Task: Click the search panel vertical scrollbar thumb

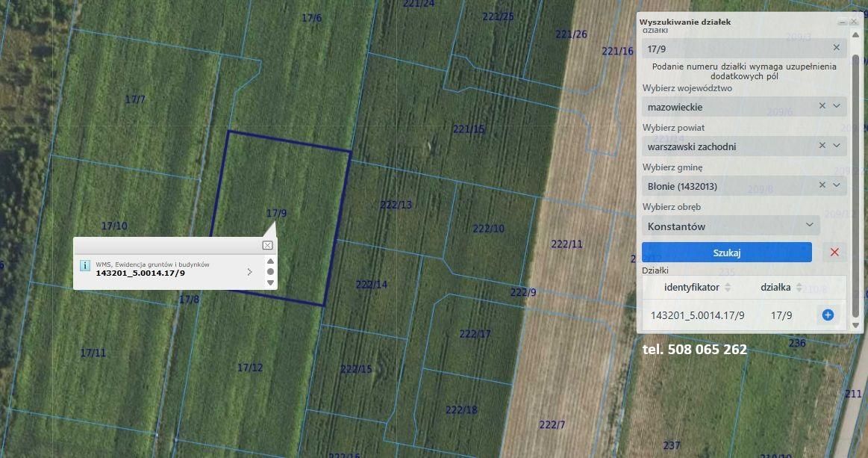Action: coord(856,186)
